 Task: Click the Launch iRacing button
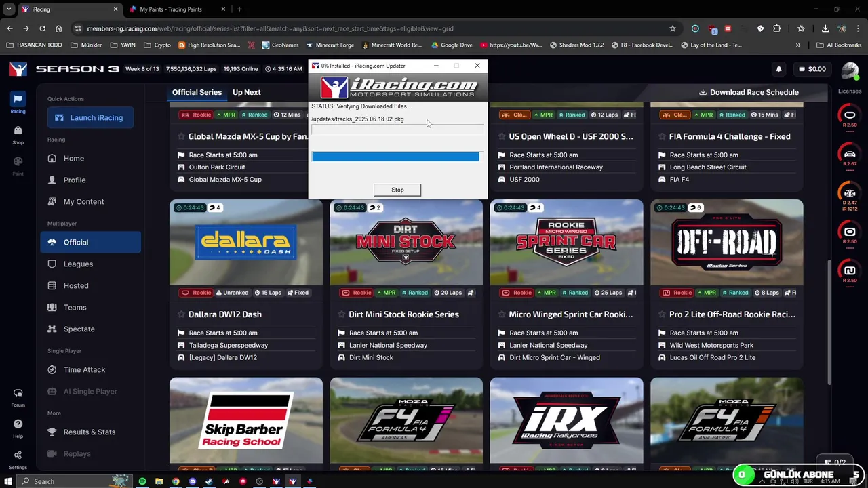90,117
